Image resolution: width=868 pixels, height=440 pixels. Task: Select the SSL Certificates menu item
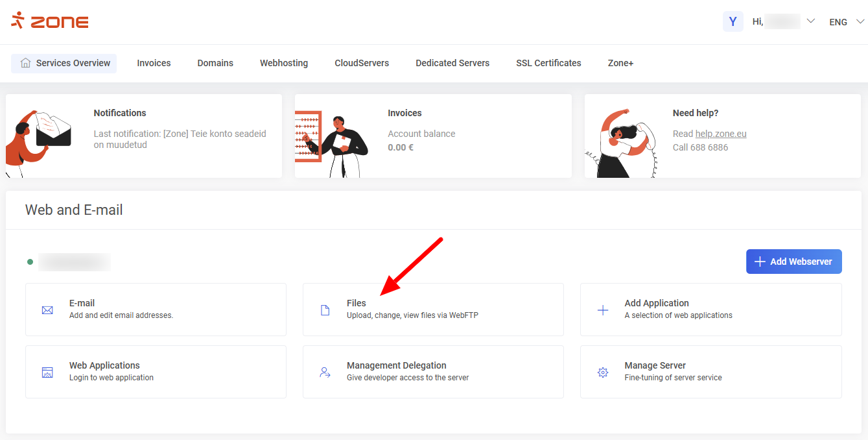click(548, 63)
